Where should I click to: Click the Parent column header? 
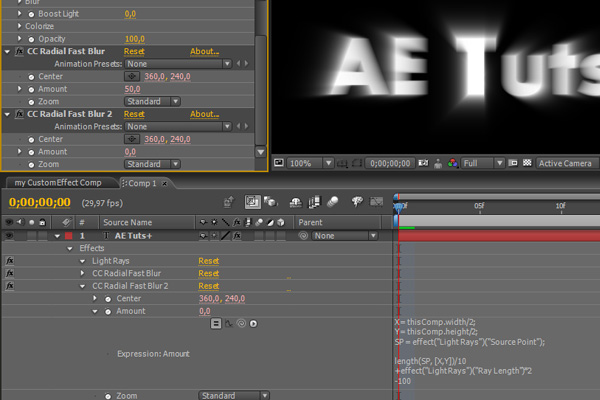click(x=310, y=222)
